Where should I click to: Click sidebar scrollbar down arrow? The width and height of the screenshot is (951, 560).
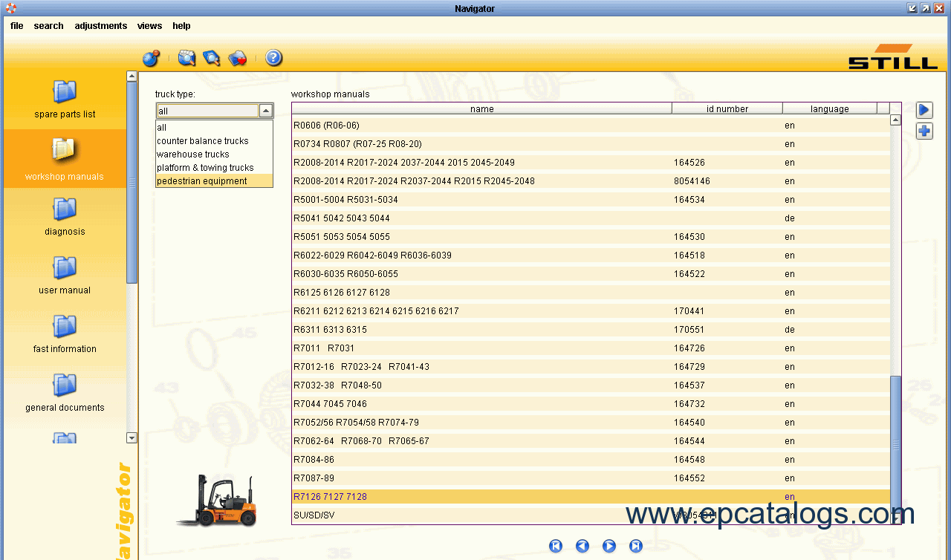coord(132,438)
